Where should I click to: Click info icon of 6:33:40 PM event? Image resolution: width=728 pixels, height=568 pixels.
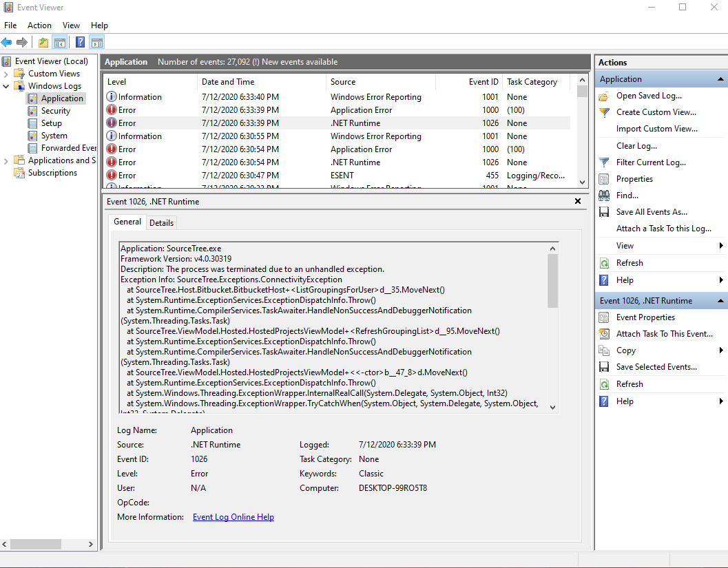(112, 96)
